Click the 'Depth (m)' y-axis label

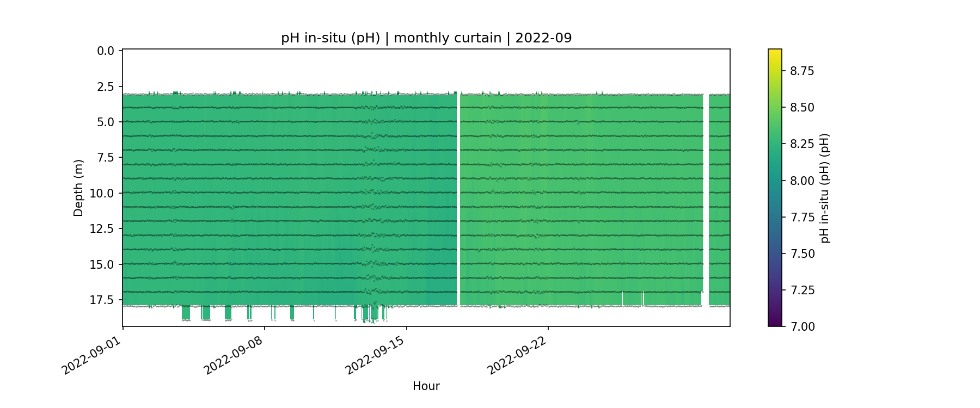(x=78, y=188)
